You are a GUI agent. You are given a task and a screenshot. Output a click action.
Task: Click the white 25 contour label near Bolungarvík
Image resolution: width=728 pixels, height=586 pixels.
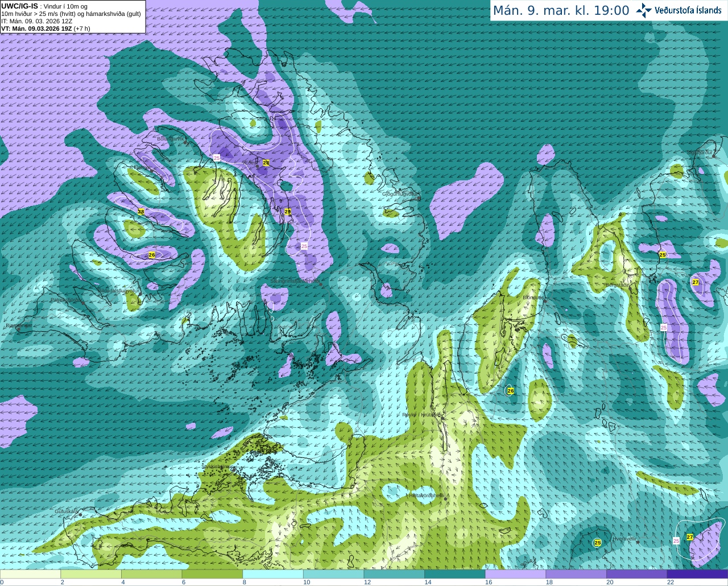tap(217, 157)
